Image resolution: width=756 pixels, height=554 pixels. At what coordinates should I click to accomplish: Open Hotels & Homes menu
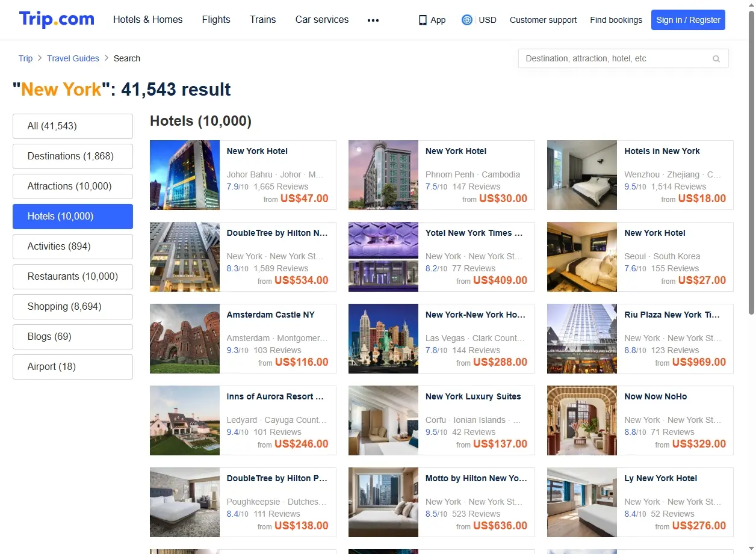coord(148,19)
